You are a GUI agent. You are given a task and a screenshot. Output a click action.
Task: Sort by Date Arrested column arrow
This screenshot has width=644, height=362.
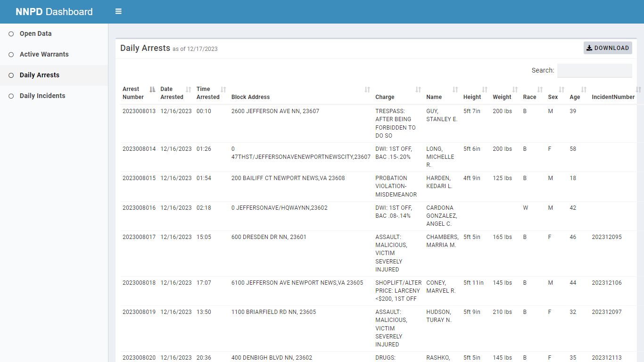pyautogui.click(x=189, y=90)
